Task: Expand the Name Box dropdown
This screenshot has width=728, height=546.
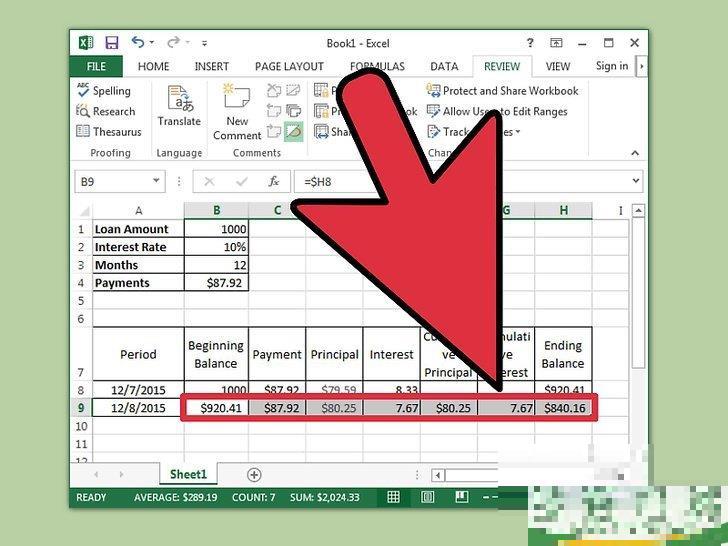Action: [157, 182]
